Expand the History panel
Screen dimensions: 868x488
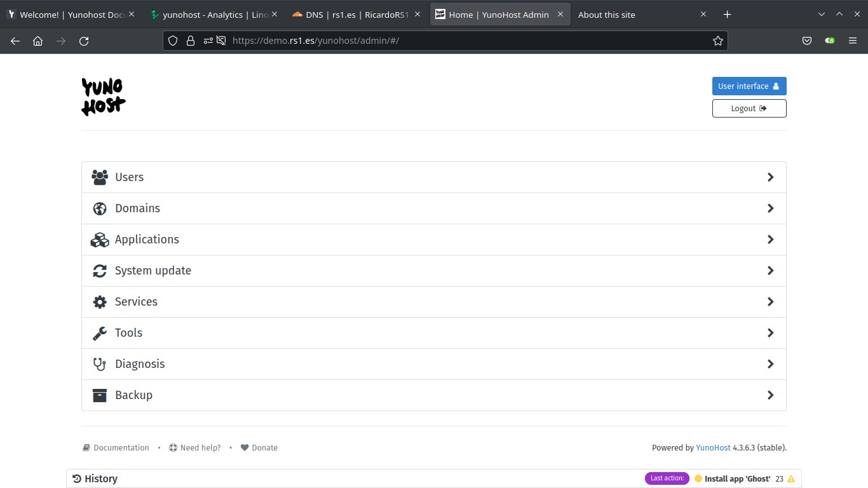coord(95,478)
